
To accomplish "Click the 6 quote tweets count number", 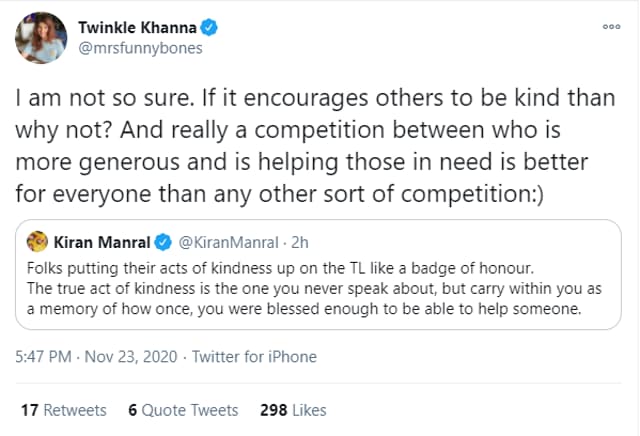I will [132, 410].
